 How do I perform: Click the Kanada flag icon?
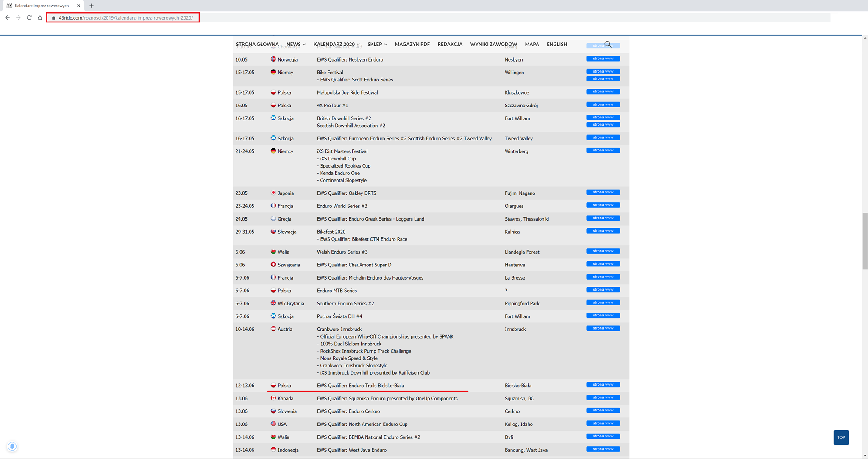(x=273, y=398)
